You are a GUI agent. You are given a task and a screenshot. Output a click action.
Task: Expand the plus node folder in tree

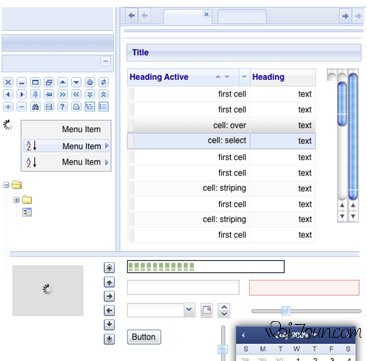pyautogui.click(x=16, y=200)
